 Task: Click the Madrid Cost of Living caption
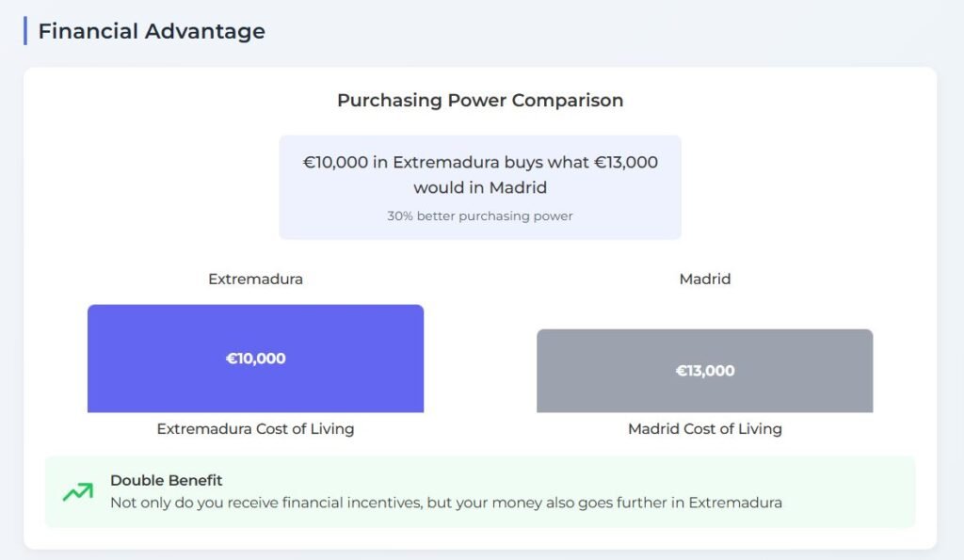[x=704, y=428]
